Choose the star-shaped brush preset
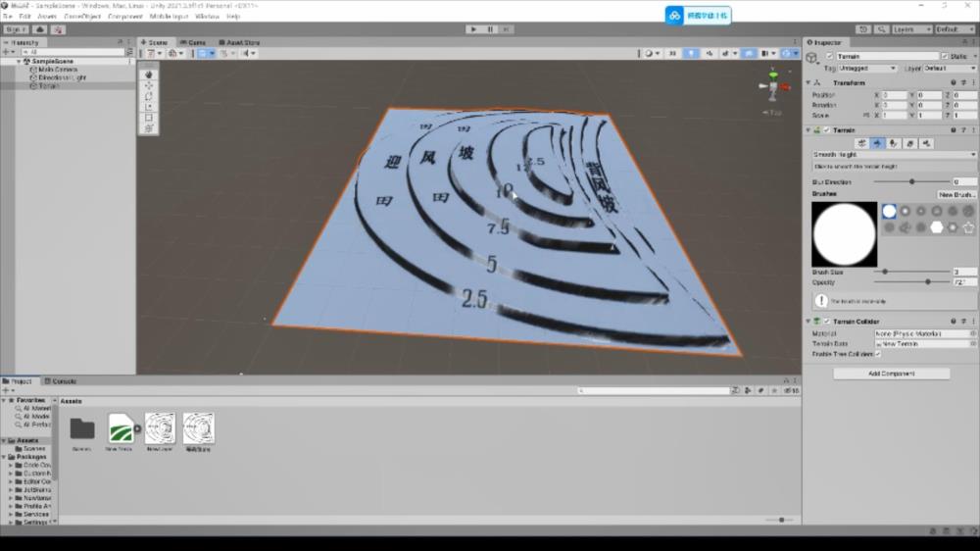The image size is (980, 551). point(968,227)
